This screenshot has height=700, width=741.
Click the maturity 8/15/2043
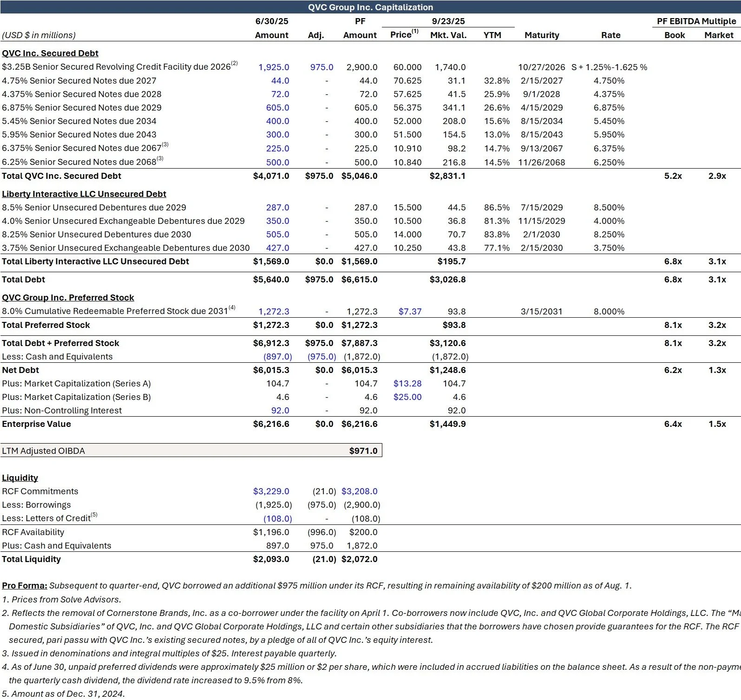coord(542,134)
